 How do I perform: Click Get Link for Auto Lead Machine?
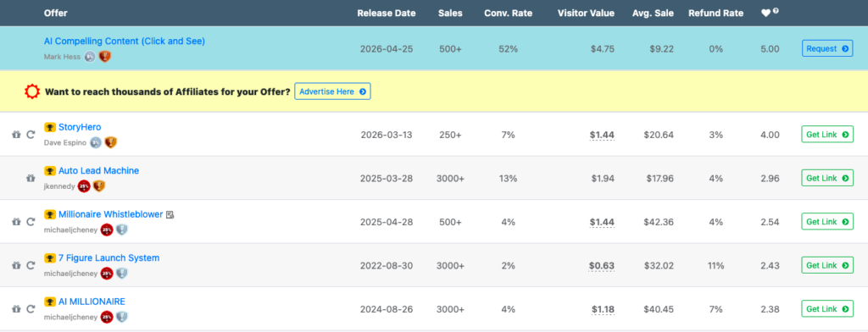(827, 178)
